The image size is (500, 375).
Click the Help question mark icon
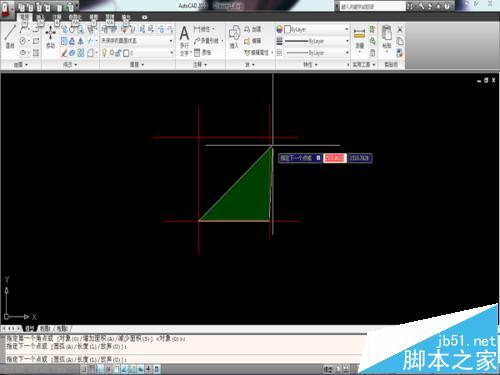[x=447, y=6]
